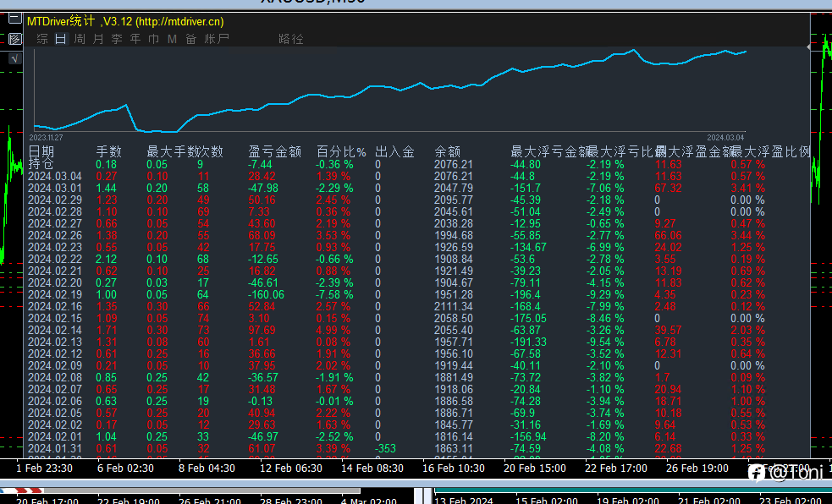Select the 2024.03.04 date row
Viewport: 832px width, 504px height.
point(55,176)
